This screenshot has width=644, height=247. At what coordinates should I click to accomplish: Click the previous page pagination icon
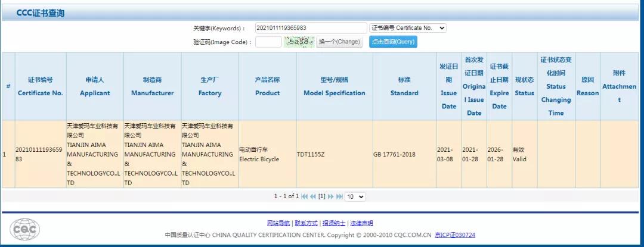click(313, 196)
